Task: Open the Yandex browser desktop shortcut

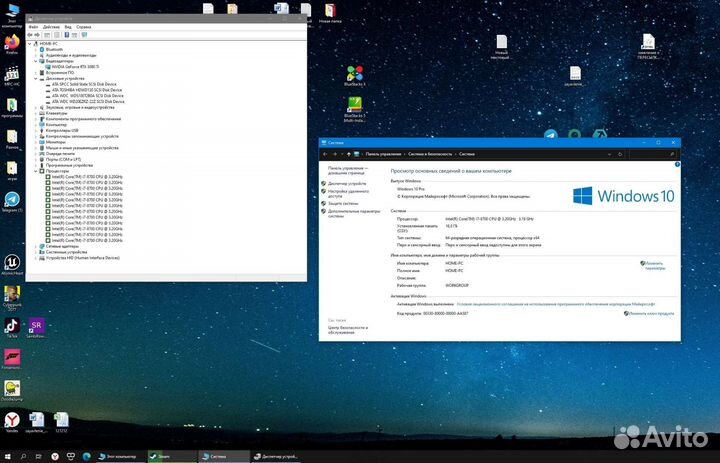Action: [x=12, y=422]
